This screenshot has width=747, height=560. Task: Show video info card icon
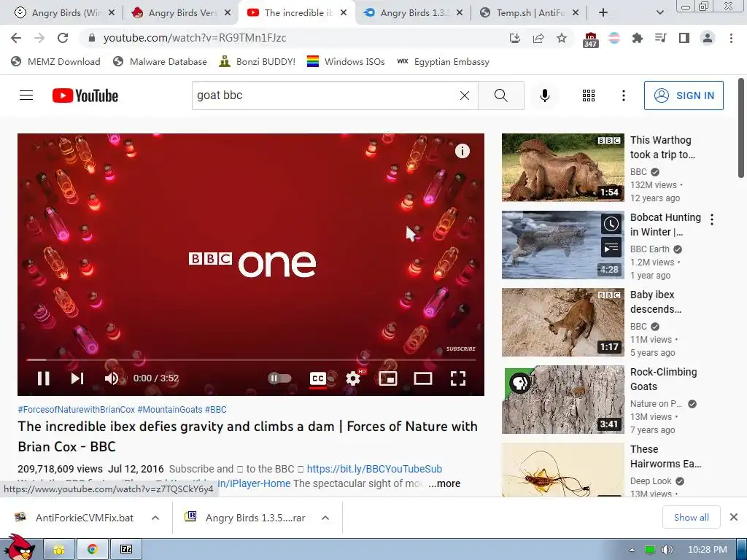tap(462, 151)
